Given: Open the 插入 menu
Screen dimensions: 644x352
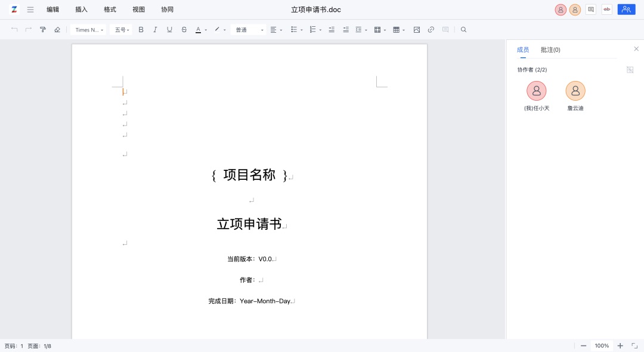Looking at the screenshot, I should point(81,10).
